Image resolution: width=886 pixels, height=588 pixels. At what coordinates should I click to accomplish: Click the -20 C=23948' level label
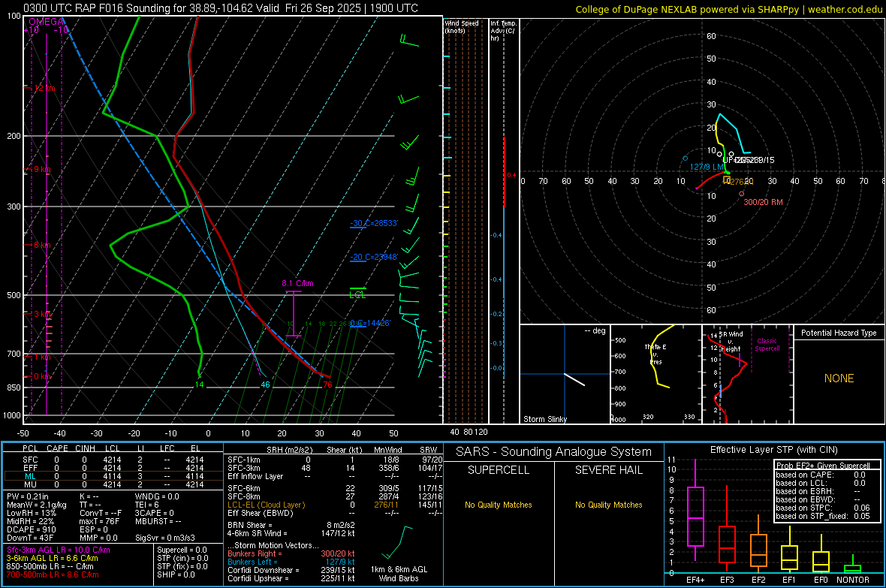pyautogui.click(x=374, y=257)
